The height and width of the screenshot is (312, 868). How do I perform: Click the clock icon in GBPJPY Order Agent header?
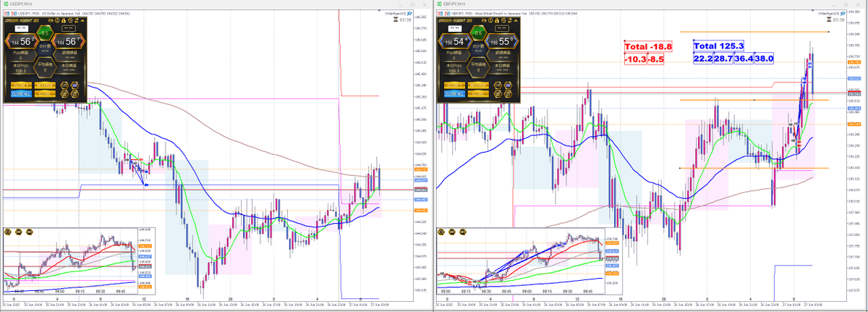click(x=503, y=20)
